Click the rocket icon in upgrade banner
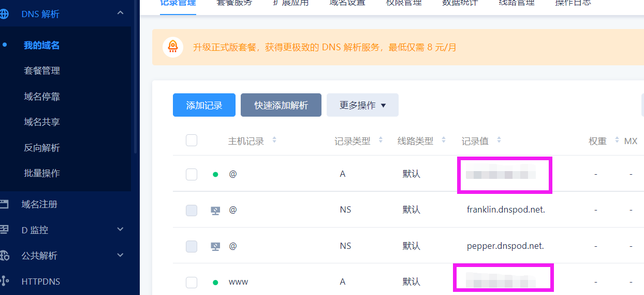644x295 pixels. coord(173,47)
